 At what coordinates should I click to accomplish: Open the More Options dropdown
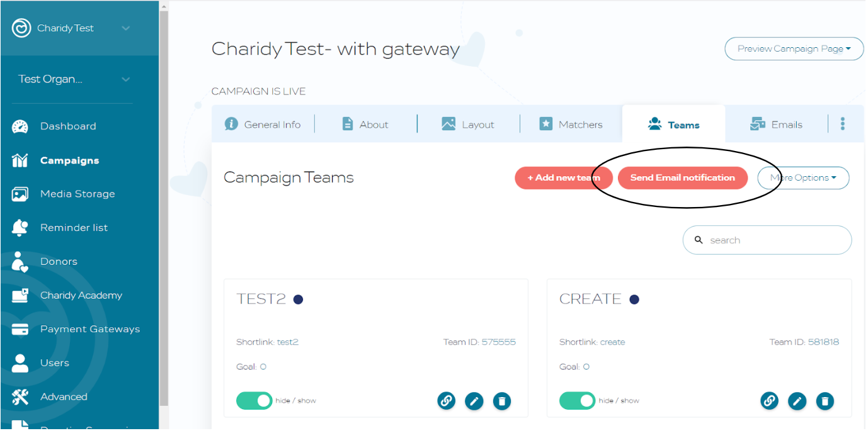(803, 177)
